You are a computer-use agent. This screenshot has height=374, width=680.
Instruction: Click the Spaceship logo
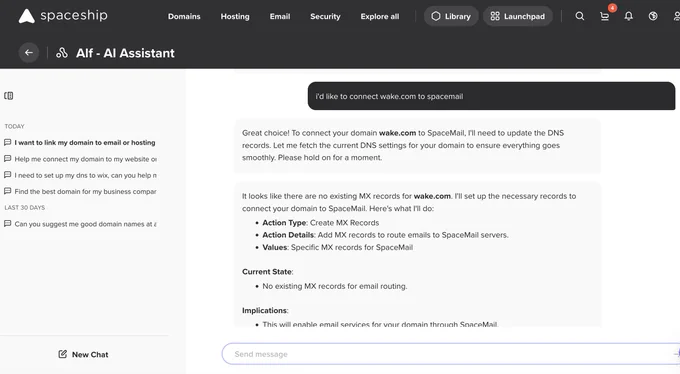pos(63,16)
